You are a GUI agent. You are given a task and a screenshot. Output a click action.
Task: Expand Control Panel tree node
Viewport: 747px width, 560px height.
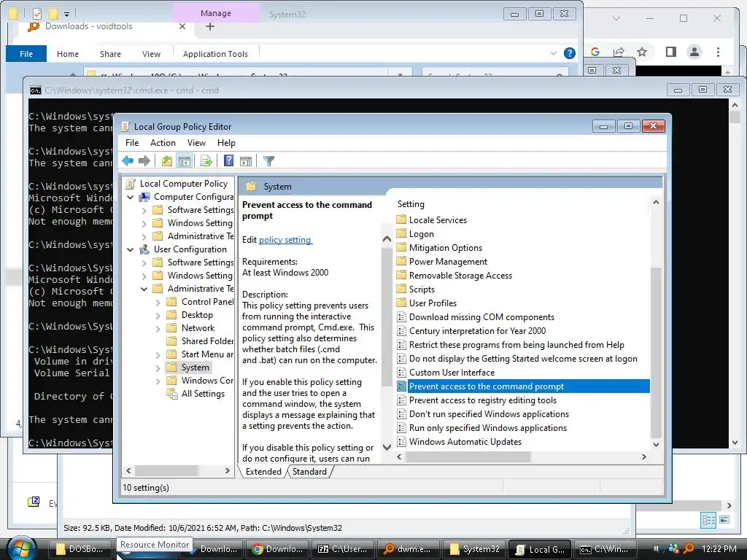(x=158, y=302)
